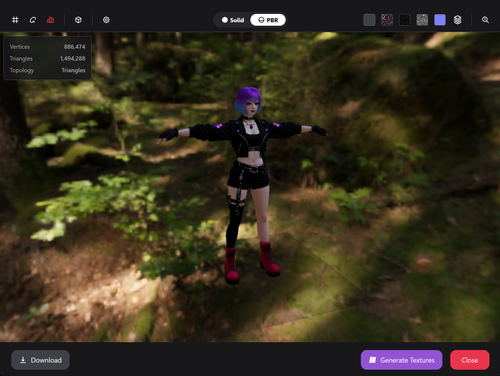Switch to Solid render mode
This screenshot has width=500, height=376.
point(233,20)
